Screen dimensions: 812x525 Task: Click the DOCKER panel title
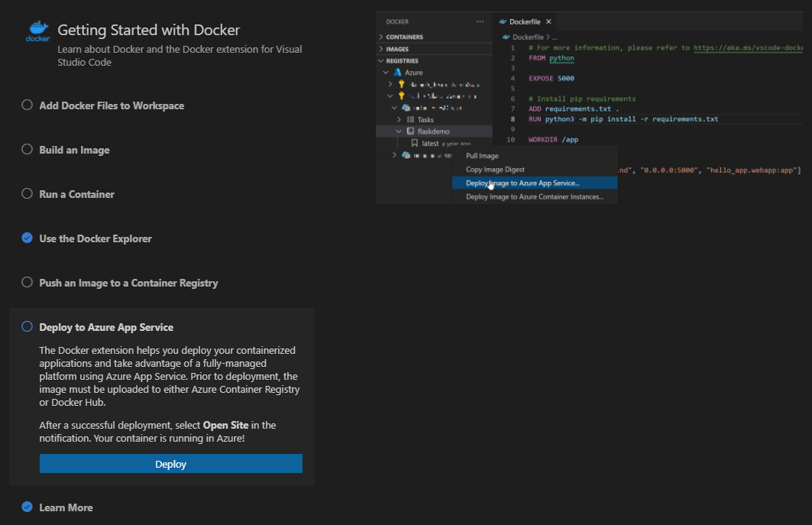(397, 21)
